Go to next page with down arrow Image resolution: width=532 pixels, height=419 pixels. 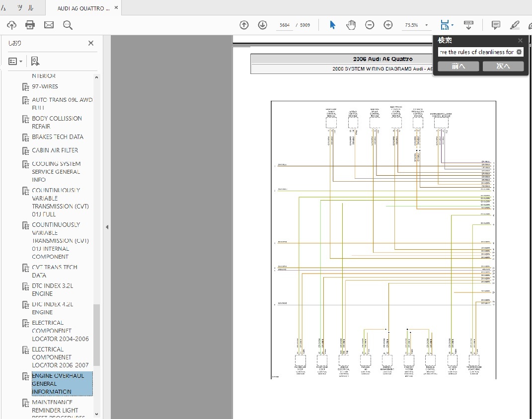(x=262, y=25)
